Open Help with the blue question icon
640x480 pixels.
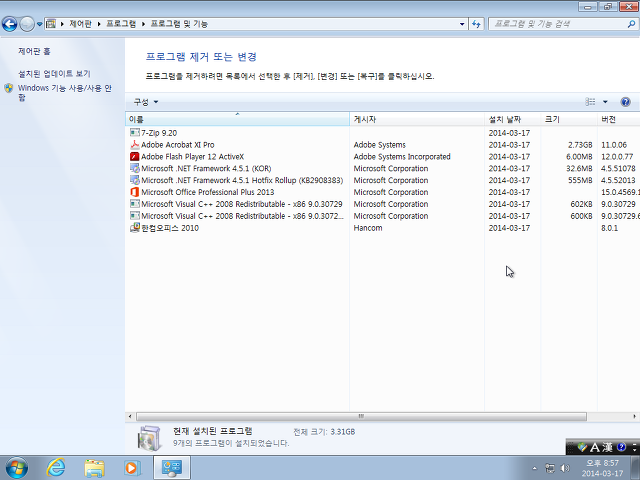[x=625, y=102]
